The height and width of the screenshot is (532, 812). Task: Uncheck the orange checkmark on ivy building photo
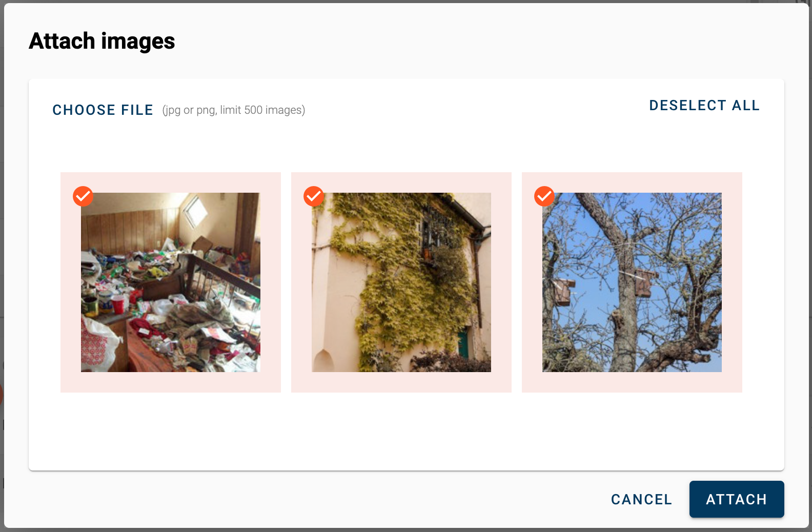click(314, 196)
